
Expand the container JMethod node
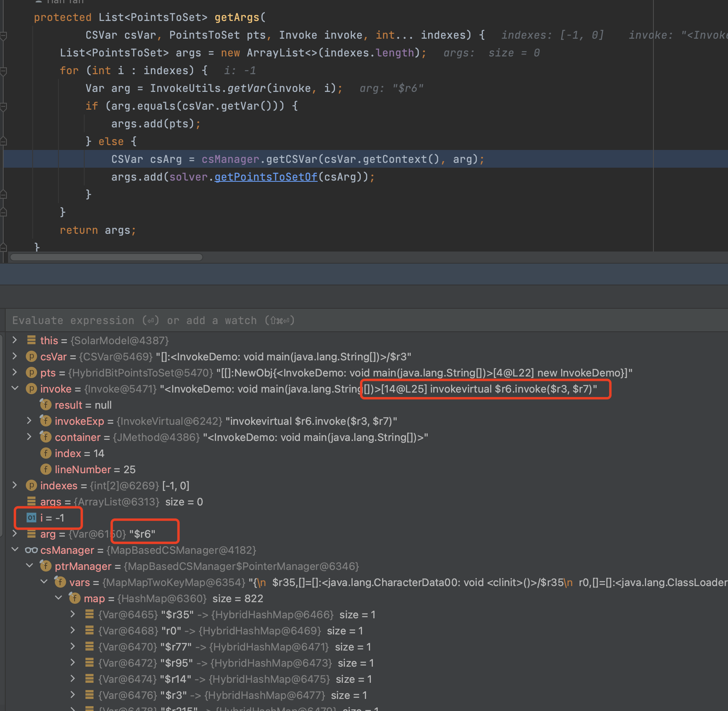(29, 437)
